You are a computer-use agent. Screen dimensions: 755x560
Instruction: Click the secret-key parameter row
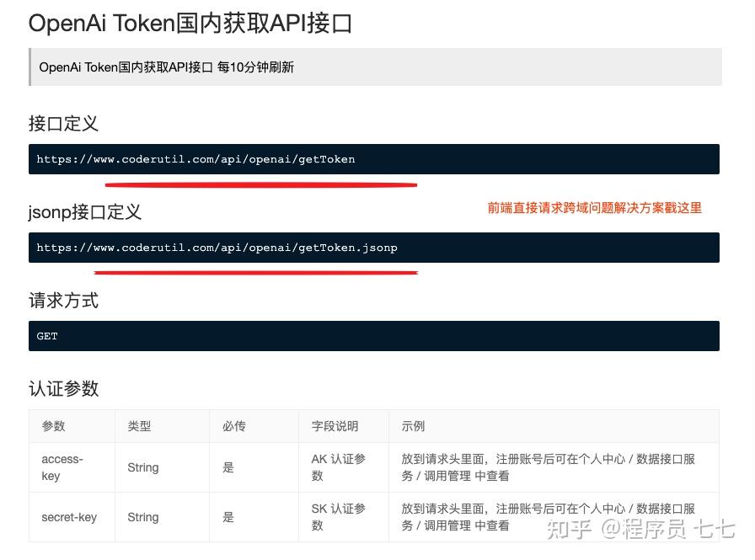click(x=69, y=517)
